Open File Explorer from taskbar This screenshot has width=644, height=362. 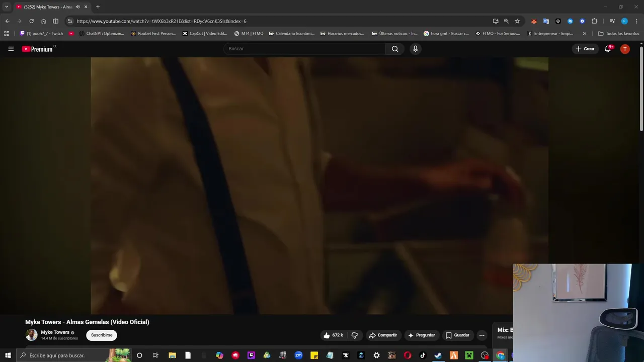[x=172, y=355]
